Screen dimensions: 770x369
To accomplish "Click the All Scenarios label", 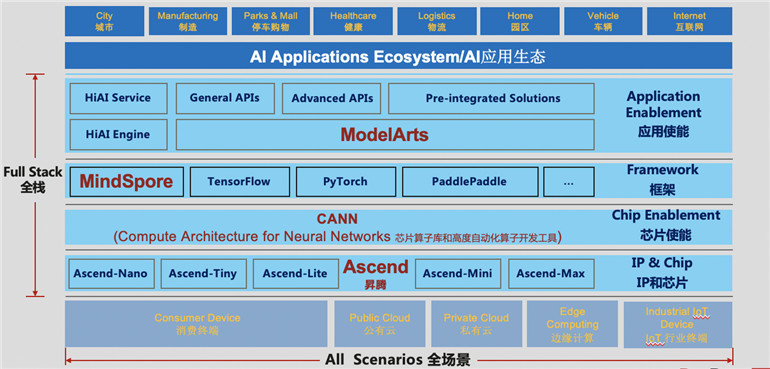I will (x=398, y=360).
